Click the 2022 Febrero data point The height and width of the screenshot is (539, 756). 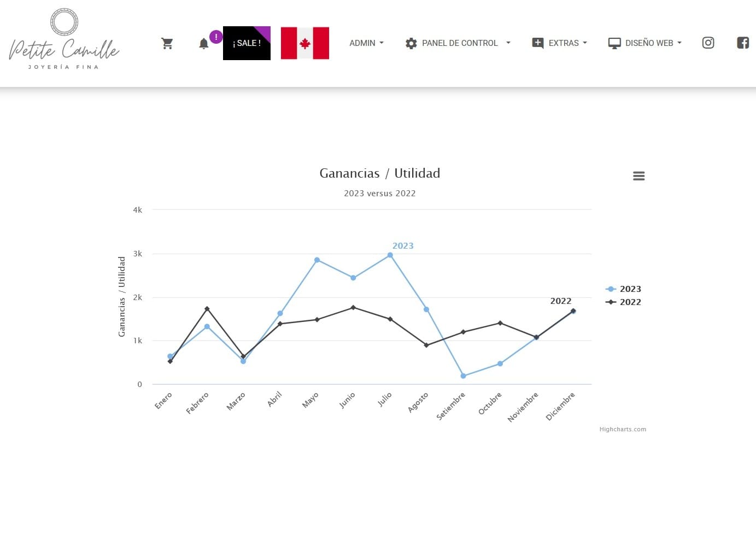point(207,309)
